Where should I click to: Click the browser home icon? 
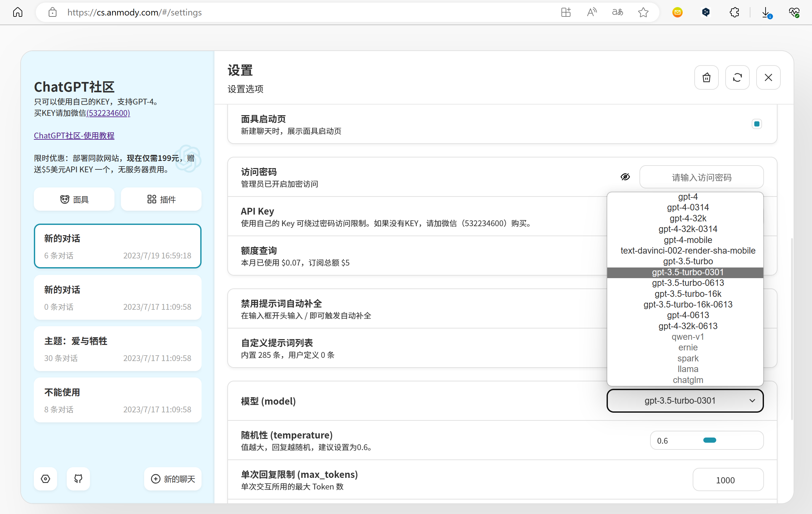tap(17, 13)
